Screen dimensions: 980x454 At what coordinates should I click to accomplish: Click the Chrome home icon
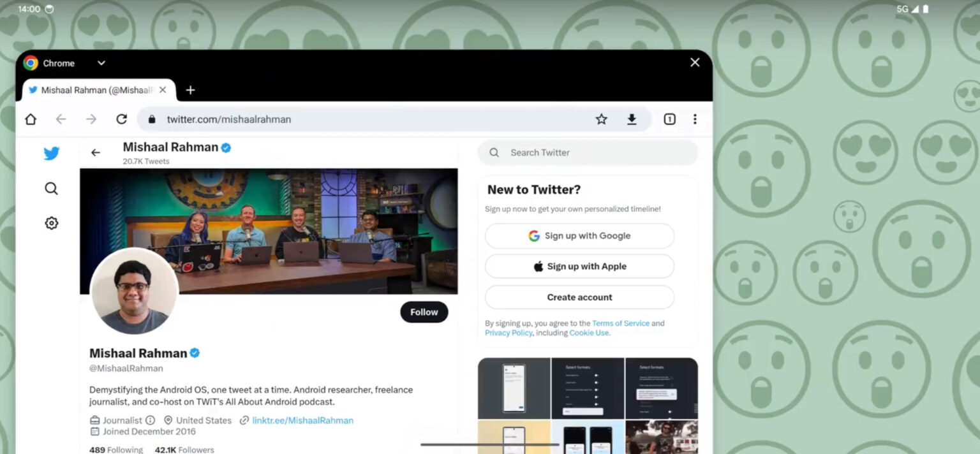30,119
